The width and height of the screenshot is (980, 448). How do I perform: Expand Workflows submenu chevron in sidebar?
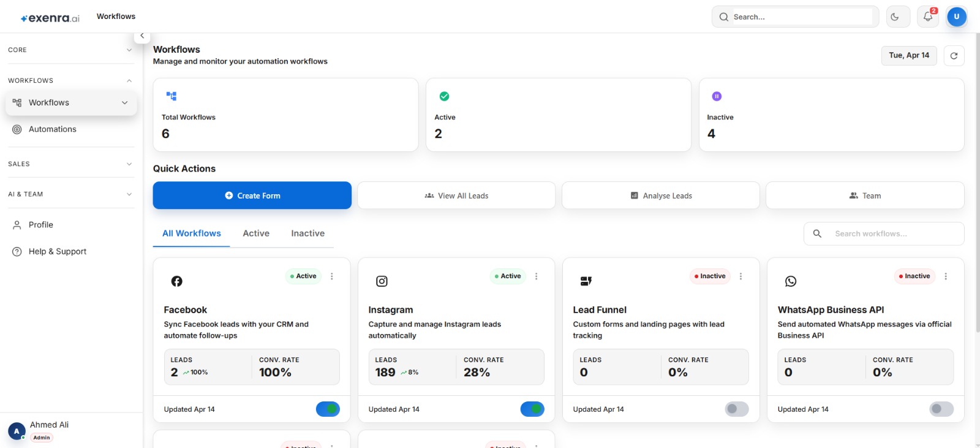pos(125,103)
